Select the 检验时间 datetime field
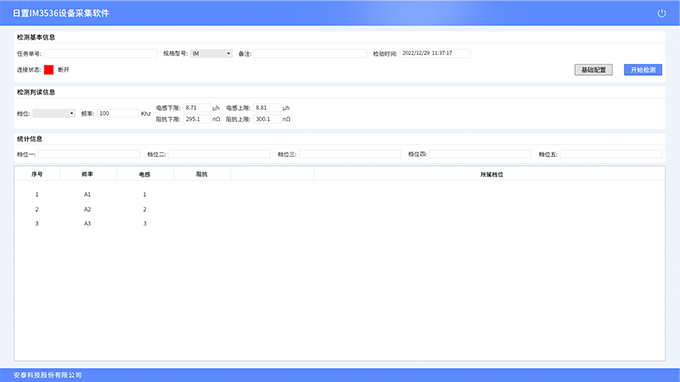 click(435, 53)
